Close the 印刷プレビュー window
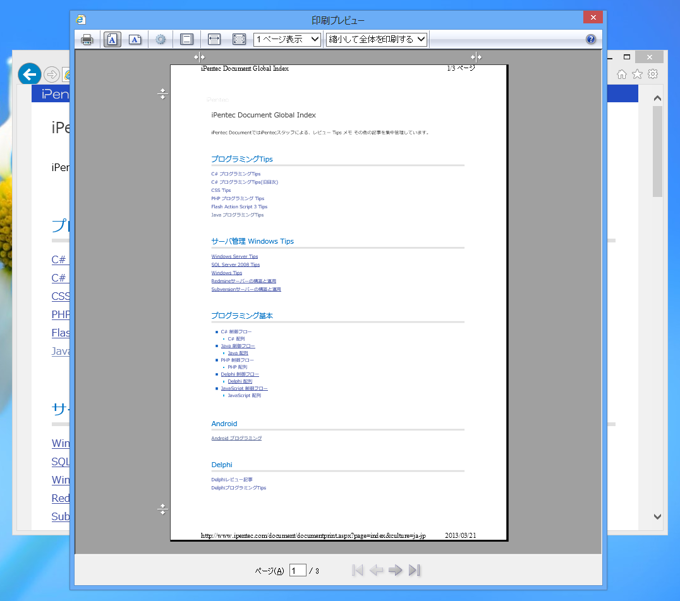680x601 pixels. pos(593,17)
